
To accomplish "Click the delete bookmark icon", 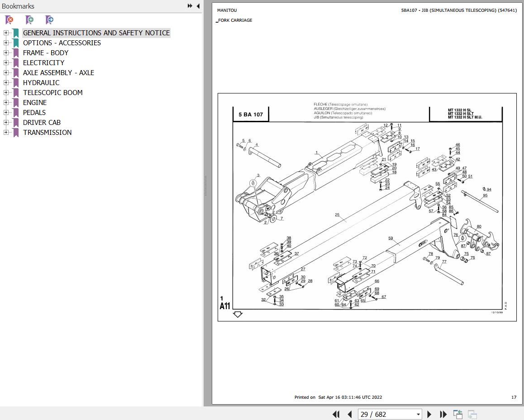I will [x=10, y=20].
